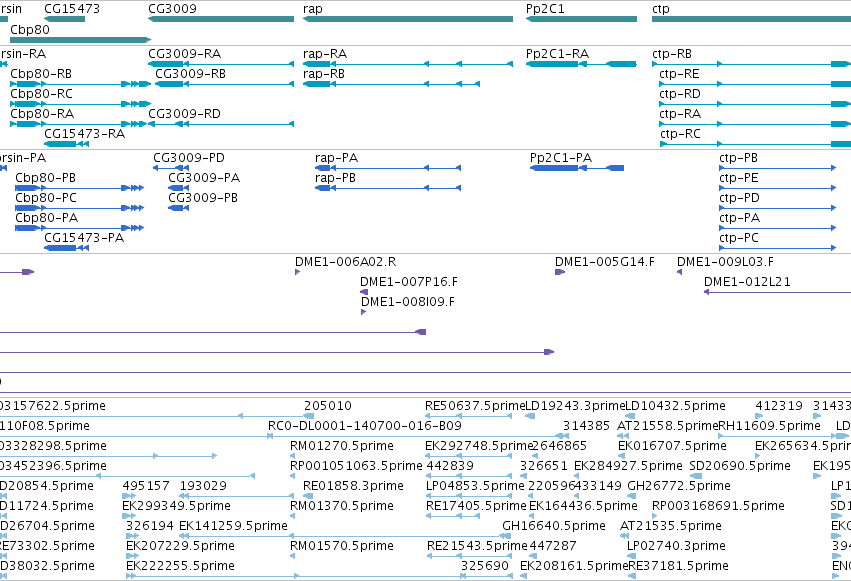Click EST 412319
This screenshot has height=581, width=851.
(779, 406)
